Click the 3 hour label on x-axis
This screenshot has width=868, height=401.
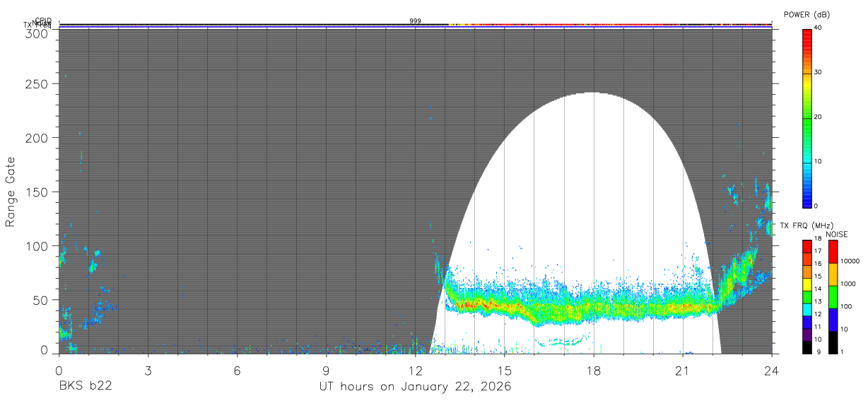[x=148, y=371]
